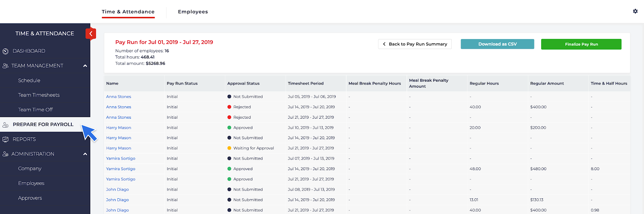The height and width of the screenshot is (214, 644).
Task: Open Harry Mason's Approved timesheet link
Action: pos(118,128)
